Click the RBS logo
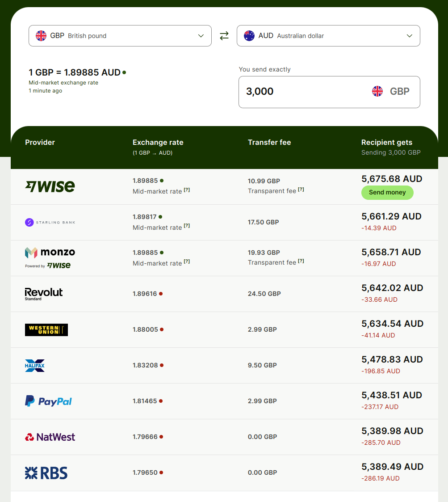Viewport: 448px width, 502px height. (46, 473)
